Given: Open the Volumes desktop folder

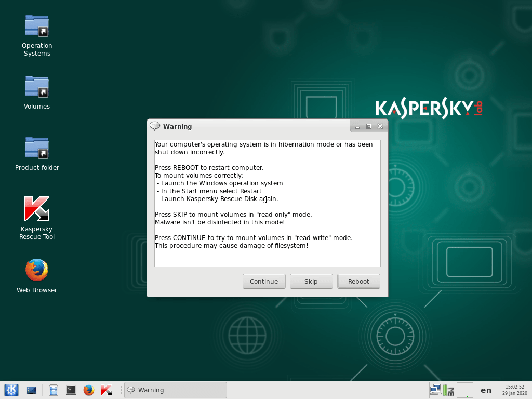Looking at the screenshot, I should [x=37, y=92].
